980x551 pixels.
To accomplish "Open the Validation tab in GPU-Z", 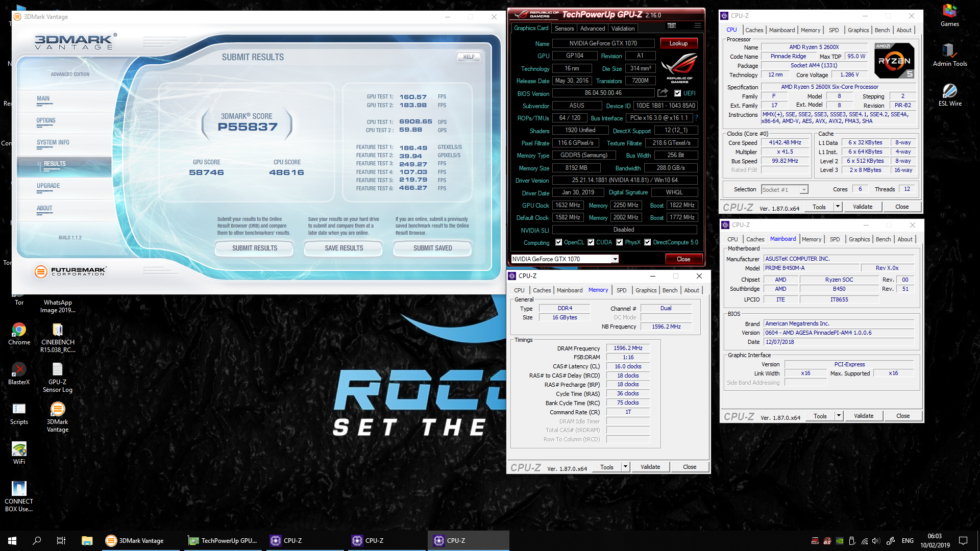I will pos(623,29).
